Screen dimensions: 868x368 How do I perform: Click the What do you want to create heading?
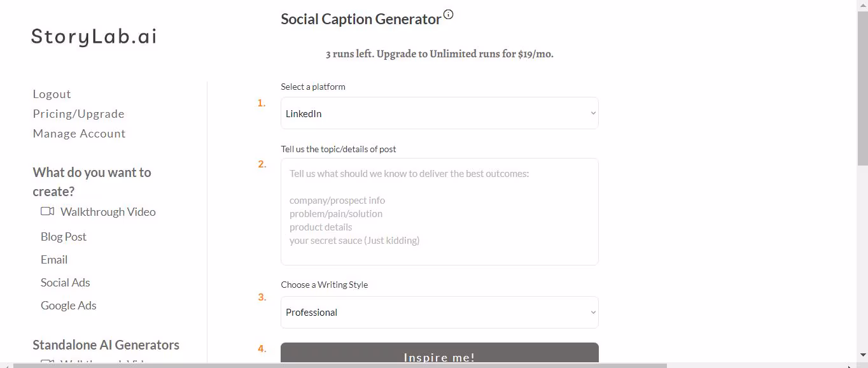(92, 181)
